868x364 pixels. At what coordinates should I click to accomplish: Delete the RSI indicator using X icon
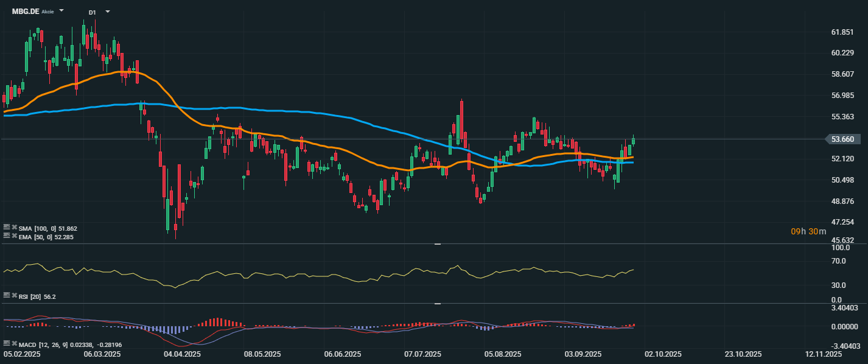click(x=14, y=296)
